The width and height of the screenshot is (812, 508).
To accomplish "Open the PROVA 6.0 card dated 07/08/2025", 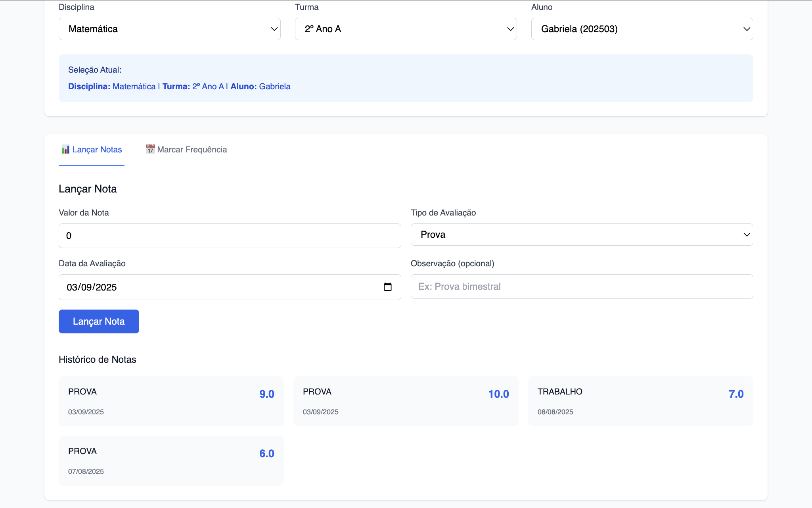I will point(171,461).
